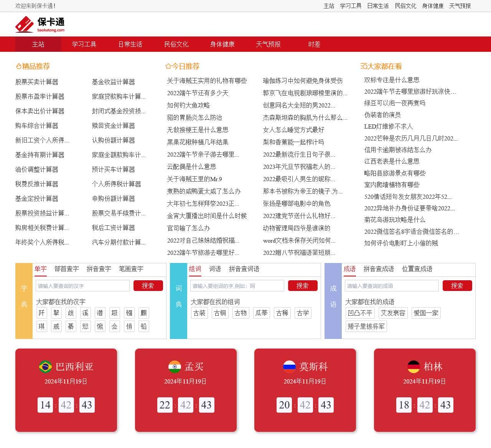Open the 股票买卖计算器 link
The width and height of the screenshot is (491, 448).
(x=36, y=82)
